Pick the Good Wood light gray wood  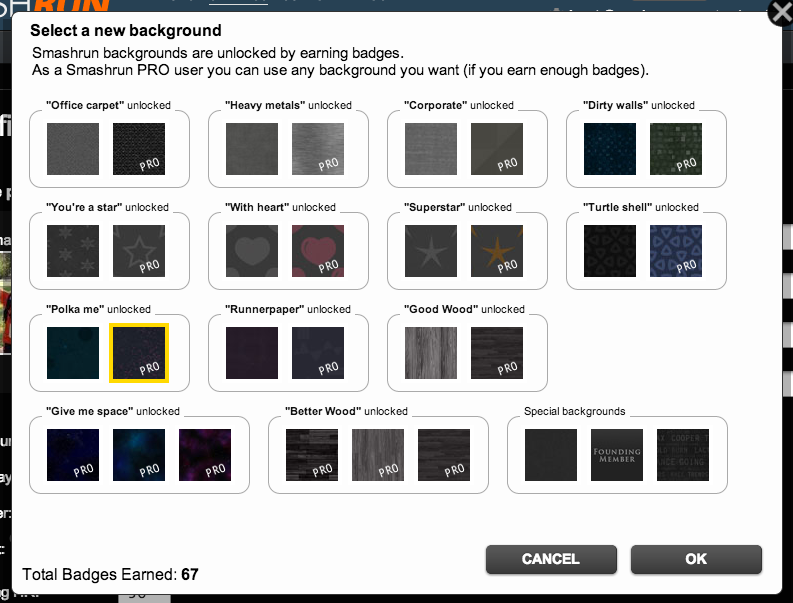point(431,353)
